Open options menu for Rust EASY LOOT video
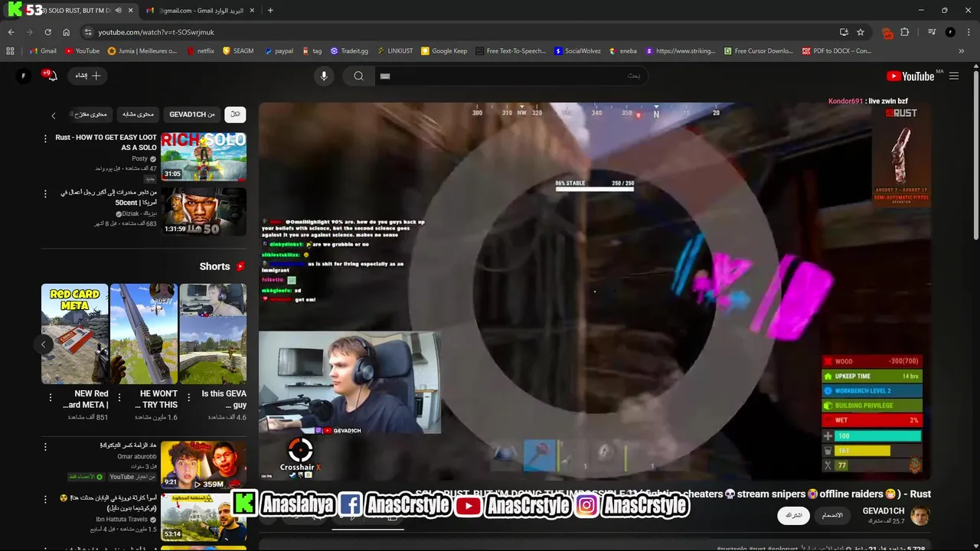This screenshot has width=980, height=551. [45, 139]
